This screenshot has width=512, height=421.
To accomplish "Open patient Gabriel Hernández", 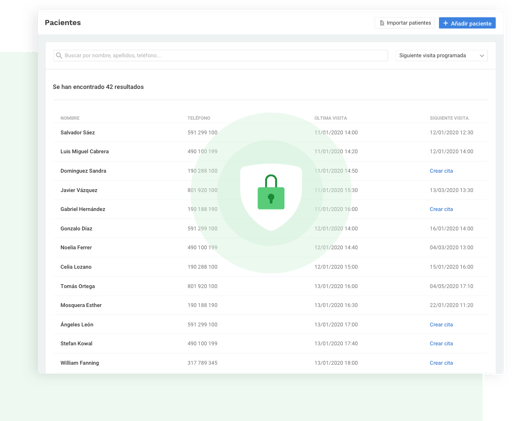I will pyautogui.click(x=83, y=209).
